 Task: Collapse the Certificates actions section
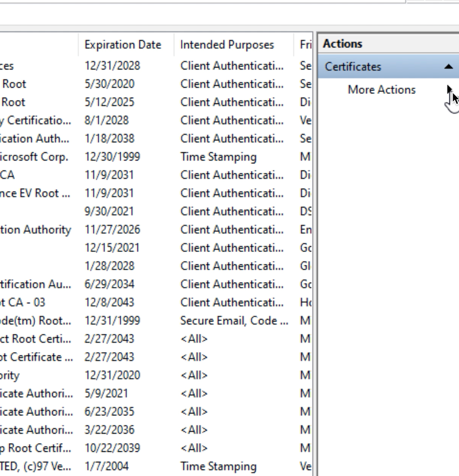448,66
